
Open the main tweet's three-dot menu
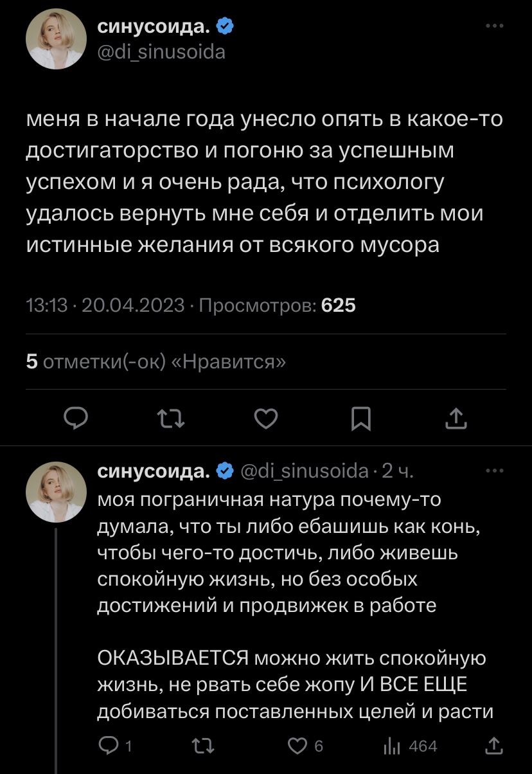[494, 27]
